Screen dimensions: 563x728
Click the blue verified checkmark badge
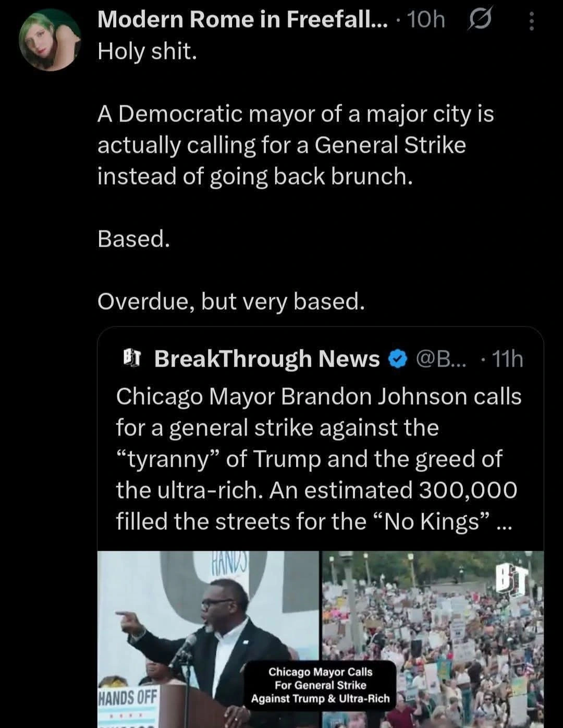(x=398, y=359)
